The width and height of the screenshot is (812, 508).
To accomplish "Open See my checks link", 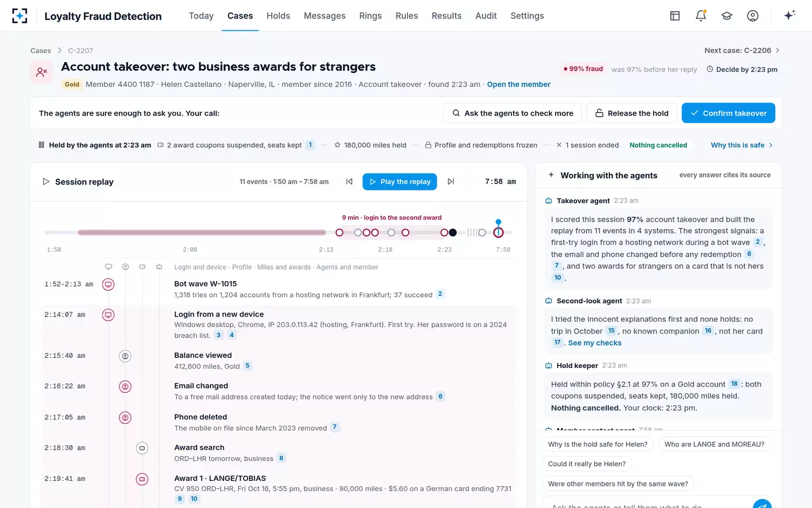I will point(595,343).
